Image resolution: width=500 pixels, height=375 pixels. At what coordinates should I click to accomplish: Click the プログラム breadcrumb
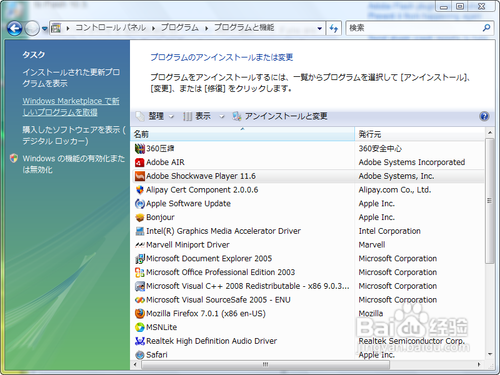click(x=180, y=28)
